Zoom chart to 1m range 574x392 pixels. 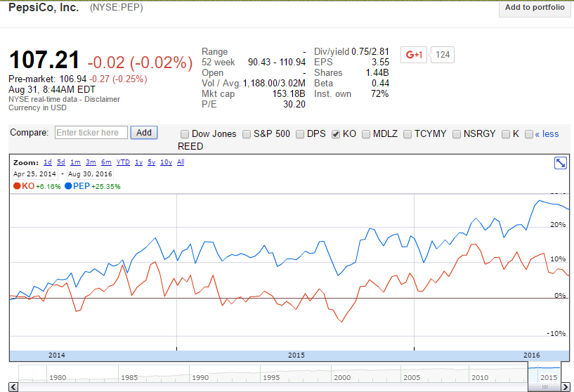[x=75, y=162]
